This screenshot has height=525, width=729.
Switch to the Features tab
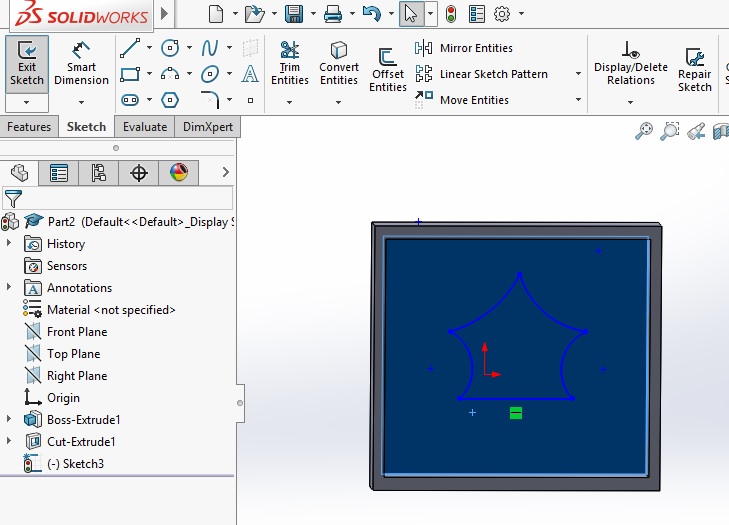[29, 127]
